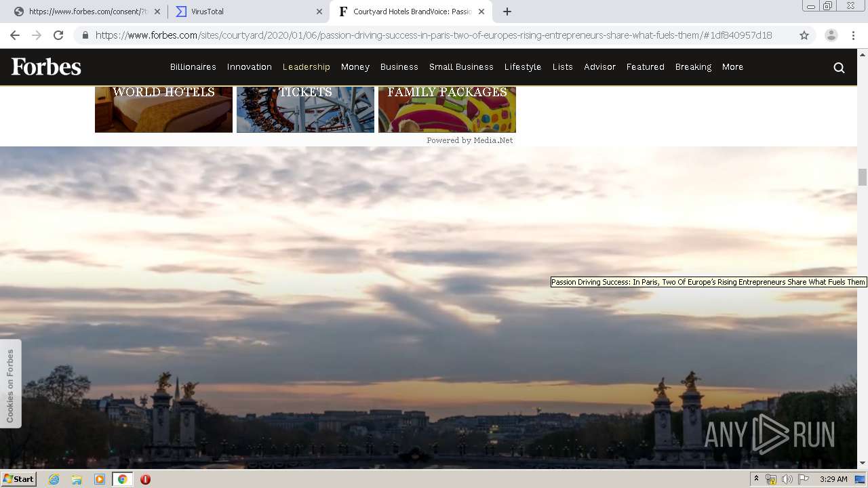Launch Internet Explorer from the taskbar
Viewport: 868px width, 488px height.
[x=54, y=479]
